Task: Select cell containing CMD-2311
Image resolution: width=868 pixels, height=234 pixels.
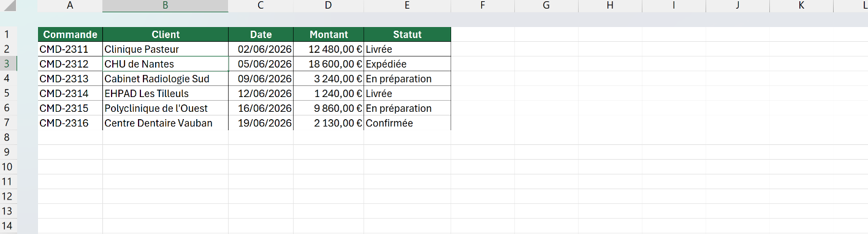Action: pos(70,49)
